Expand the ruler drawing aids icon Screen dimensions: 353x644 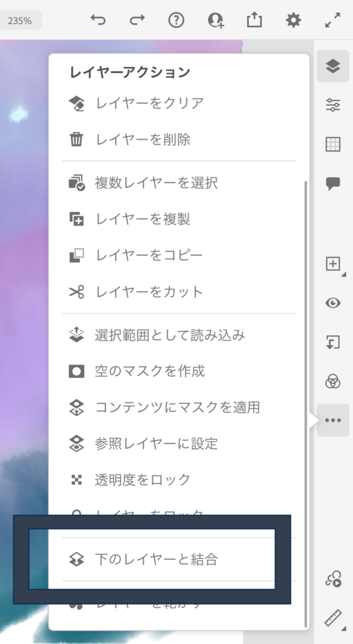[334, 618]
